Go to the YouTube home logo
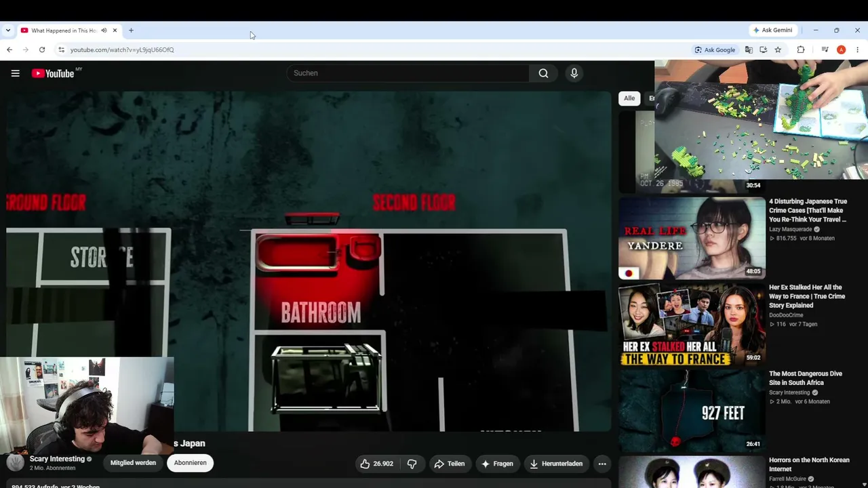 tap(53, 73)
